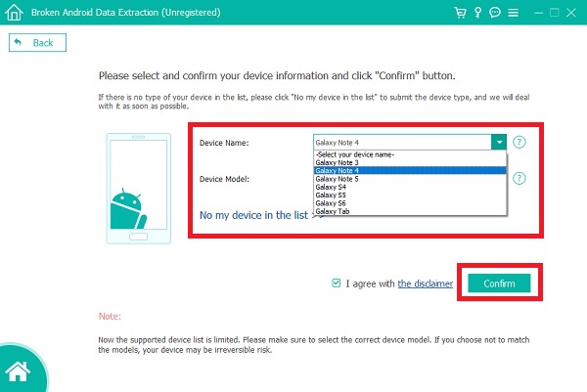Image resolution: width=587 pixels, height=392 pixels.
Task: Expand the Device Name dropdown arrow
Action: click(x=500, y=143)
